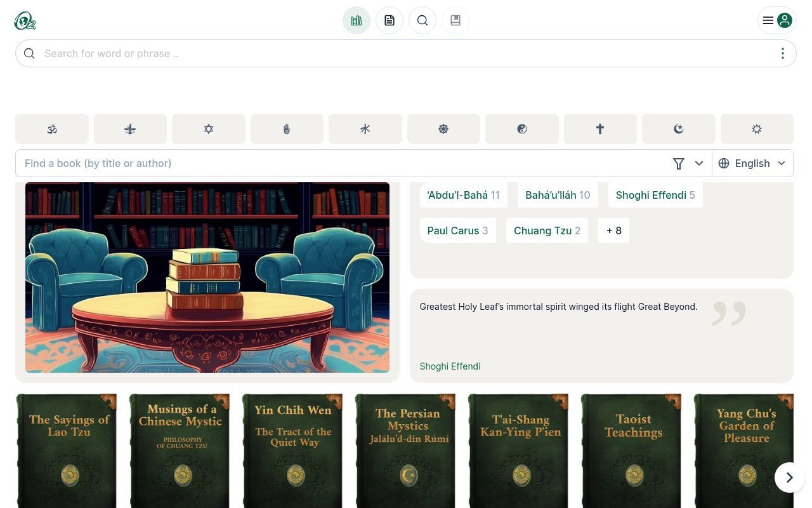Click the green site logo
This screenshot has height=508, width=812.
(25, 21)
